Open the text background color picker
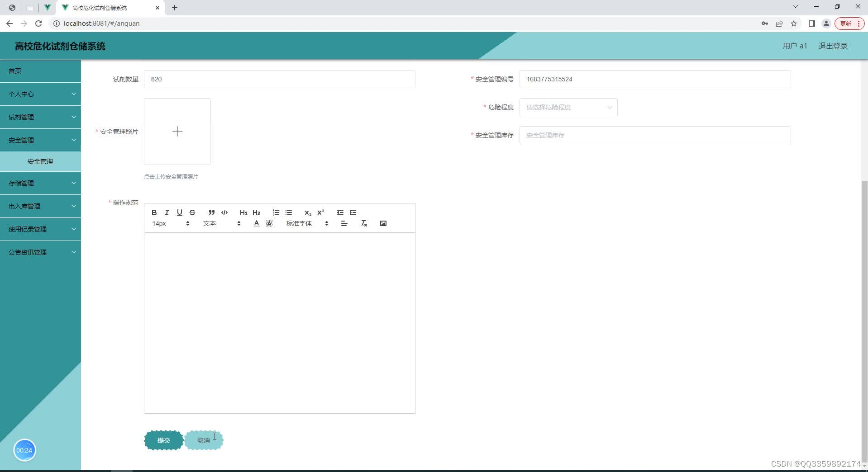 269,223
